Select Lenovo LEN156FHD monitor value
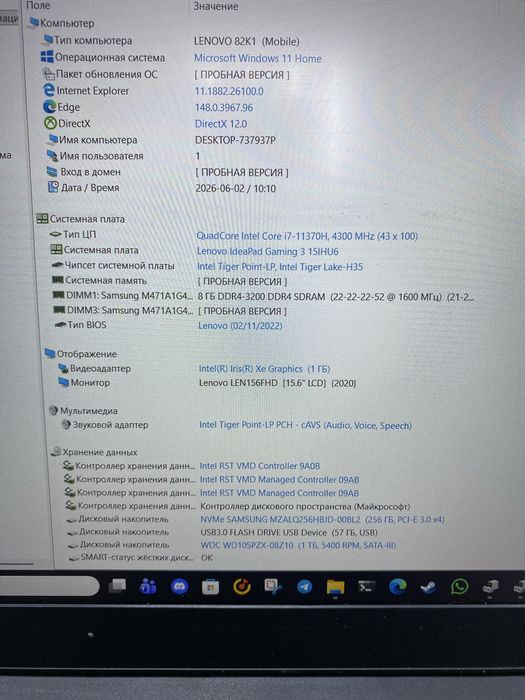Image resolution: width=525 pixels, height=700 pixels. coord(278,383)
